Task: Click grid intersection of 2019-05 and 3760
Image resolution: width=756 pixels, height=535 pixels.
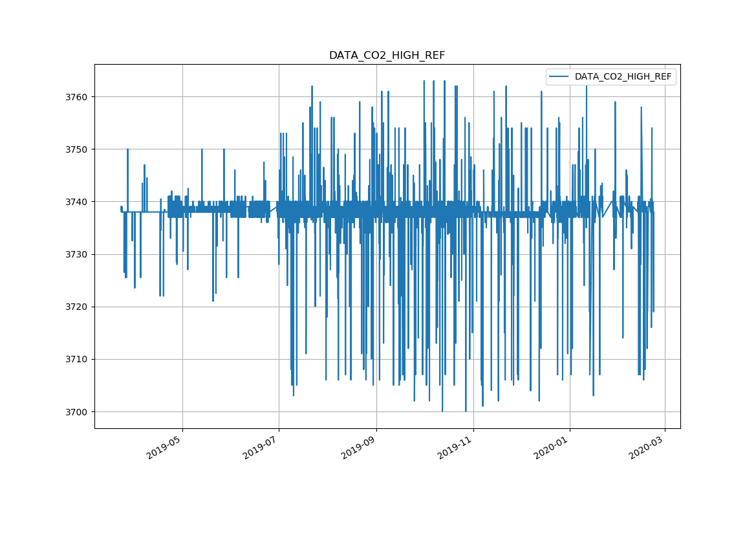Action: tap(182, 97)
